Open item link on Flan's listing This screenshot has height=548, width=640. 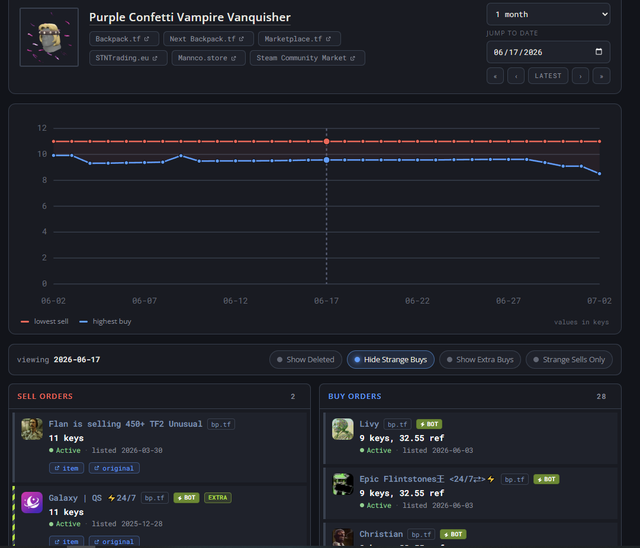(67, 468)
